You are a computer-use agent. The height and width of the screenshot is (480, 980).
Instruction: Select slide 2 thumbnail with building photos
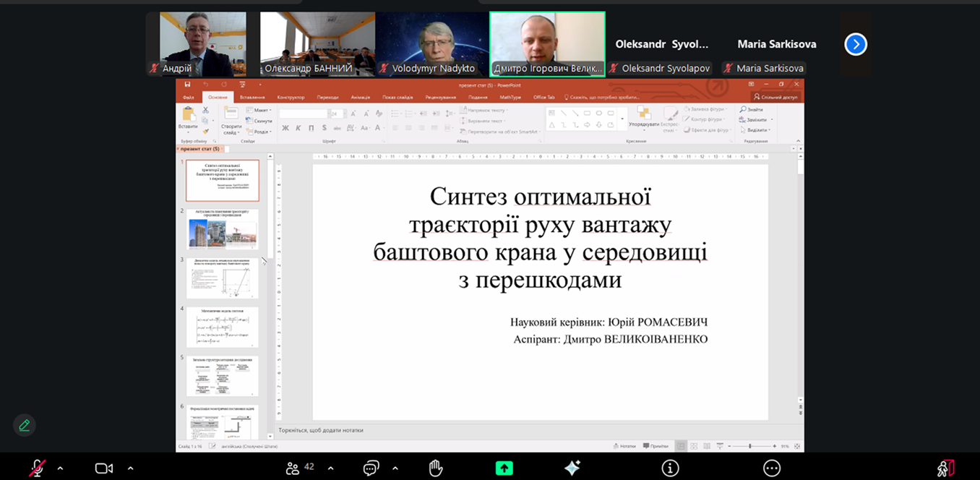pos(222,229)
